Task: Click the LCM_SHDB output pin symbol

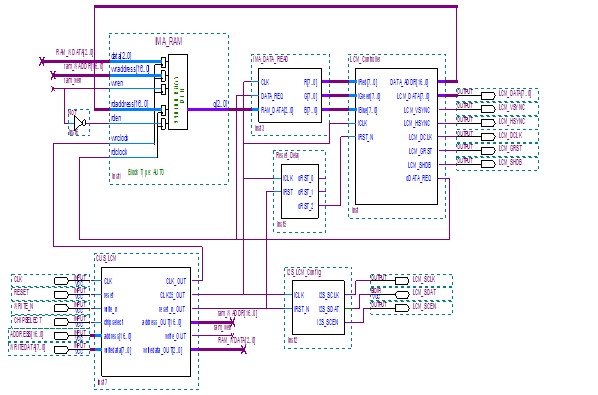Action: point(488,164)
